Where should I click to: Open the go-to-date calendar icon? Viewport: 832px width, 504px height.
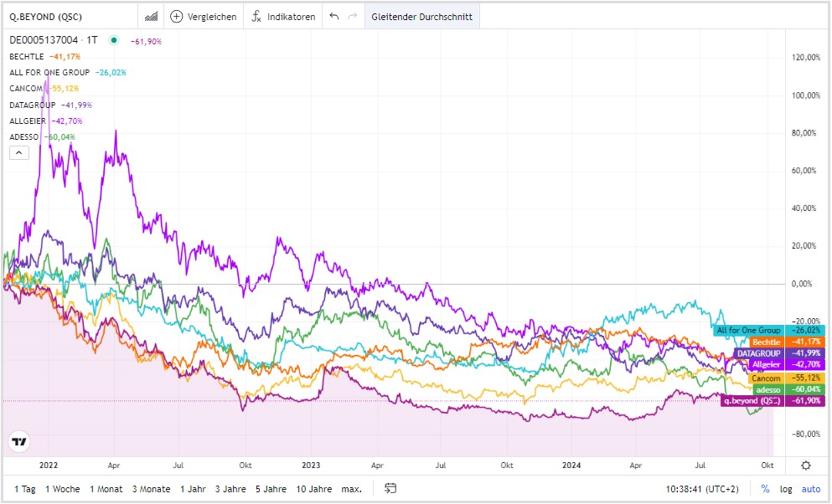390,489
